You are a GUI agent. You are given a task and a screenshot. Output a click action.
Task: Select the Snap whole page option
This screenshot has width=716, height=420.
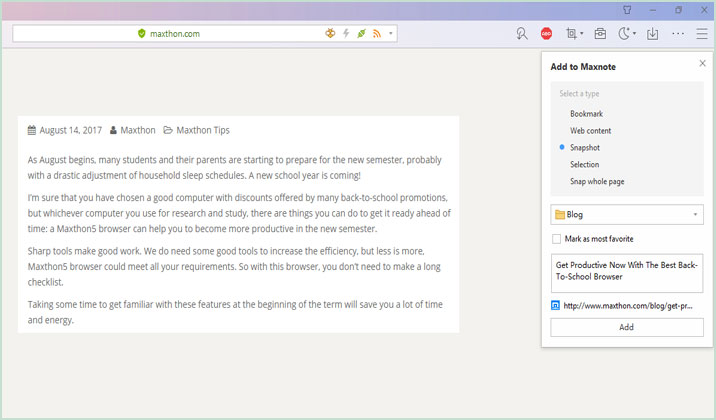tap(597, 181)
